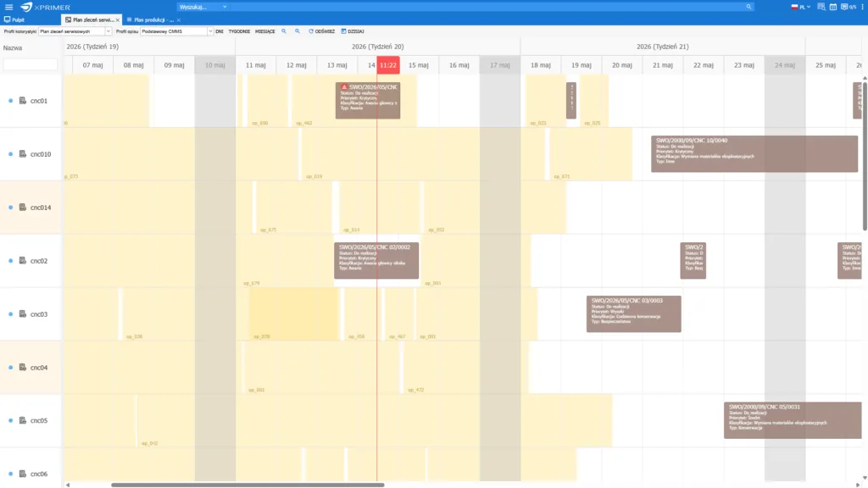This screenshot has width=868, height=488.
Task: Close the Plan zleceń serwisowych tab
Action: pos(117,20)
